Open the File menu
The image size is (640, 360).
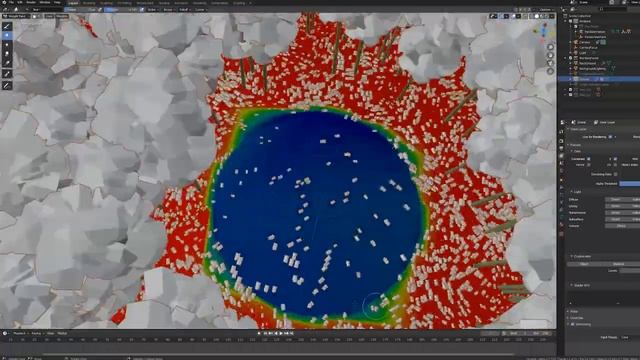coord(11,2)
